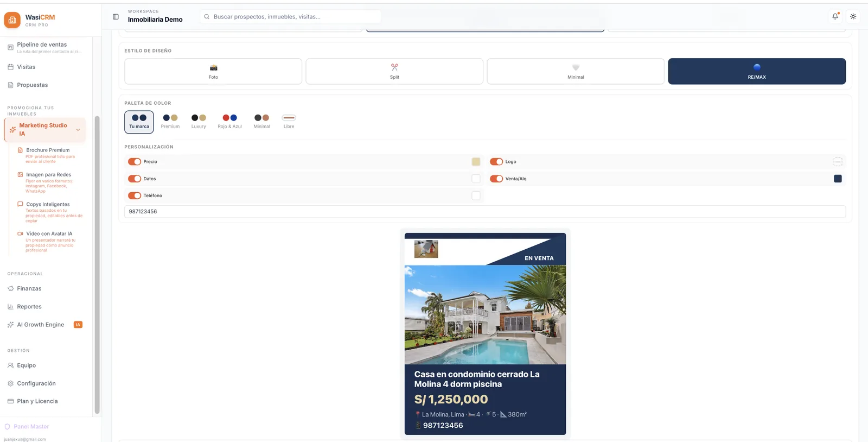Toggle the Precio switch off
The height and width of the screenshot is (442, 868).
[x=135, y=162]
